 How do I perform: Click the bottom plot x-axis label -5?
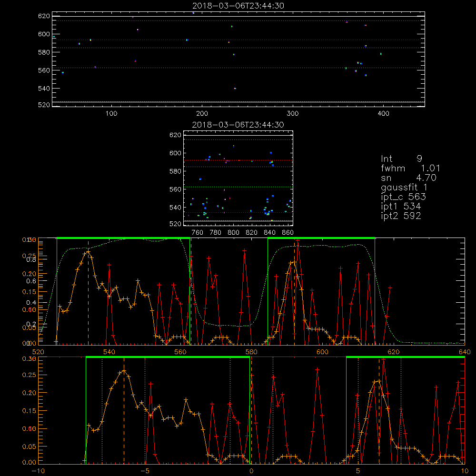tap(145, 471)
